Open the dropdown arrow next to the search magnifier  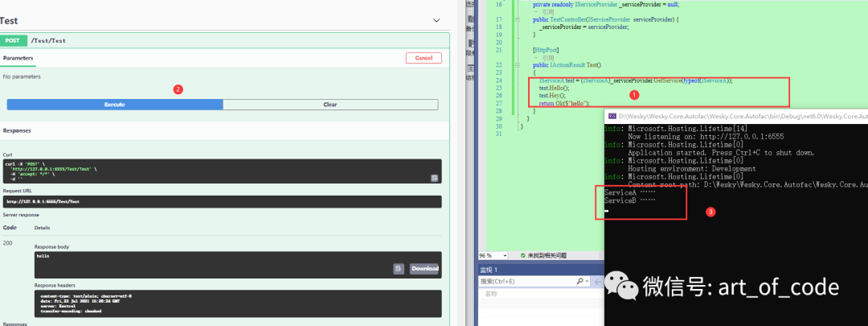pos(588,282)
